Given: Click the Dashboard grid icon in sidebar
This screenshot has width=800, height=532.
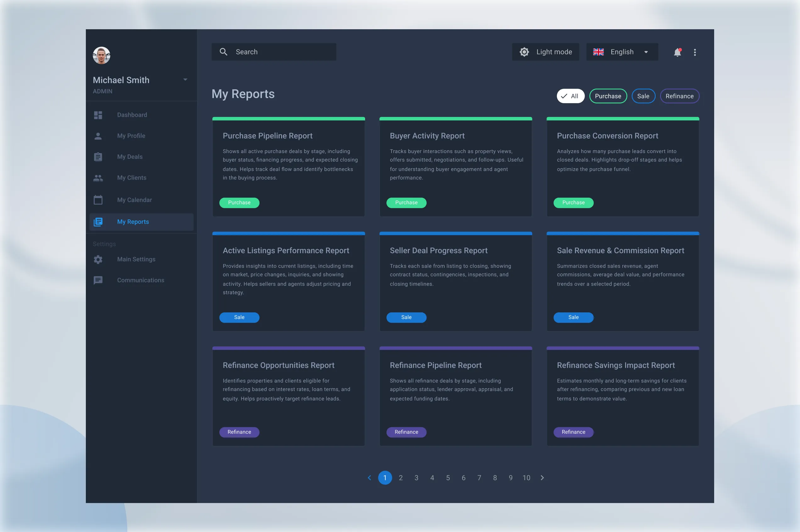Looking at the screenshot, I should (x=98, y=115).
